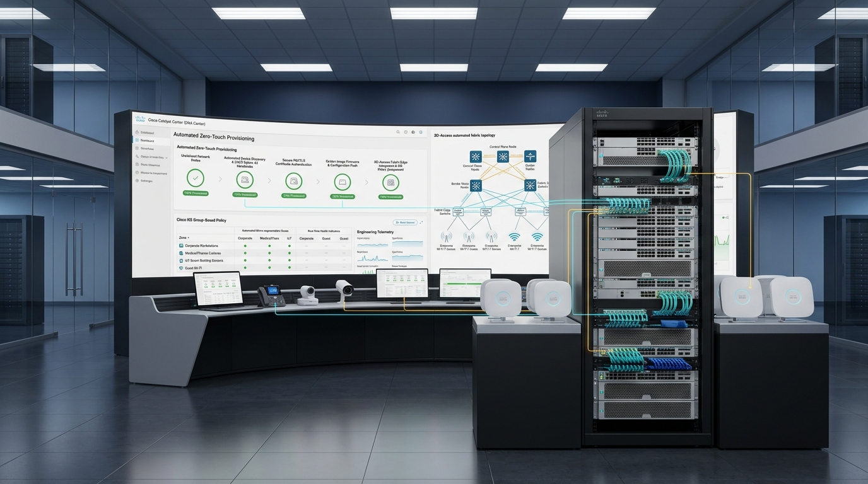
Task: Select the last SD-Access fabric edge step icon
Action: (390, 183)
